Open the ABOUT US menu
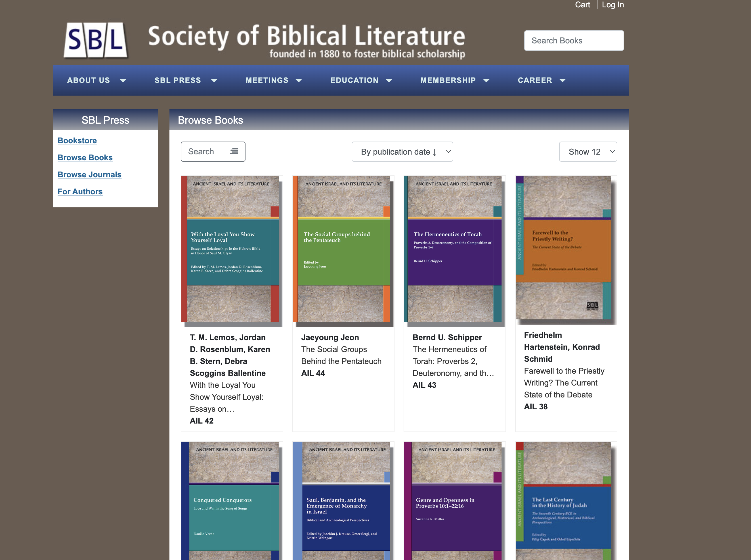 point(89,80)
